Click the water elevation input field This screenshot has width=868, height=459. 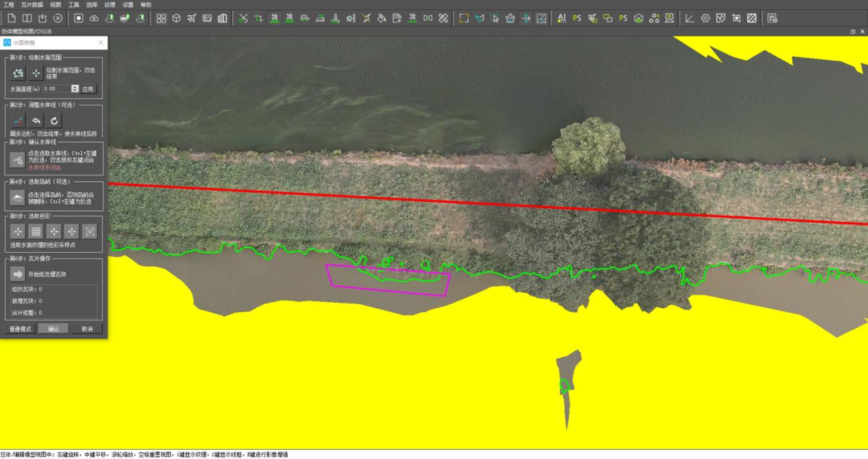tap(56, 88)
